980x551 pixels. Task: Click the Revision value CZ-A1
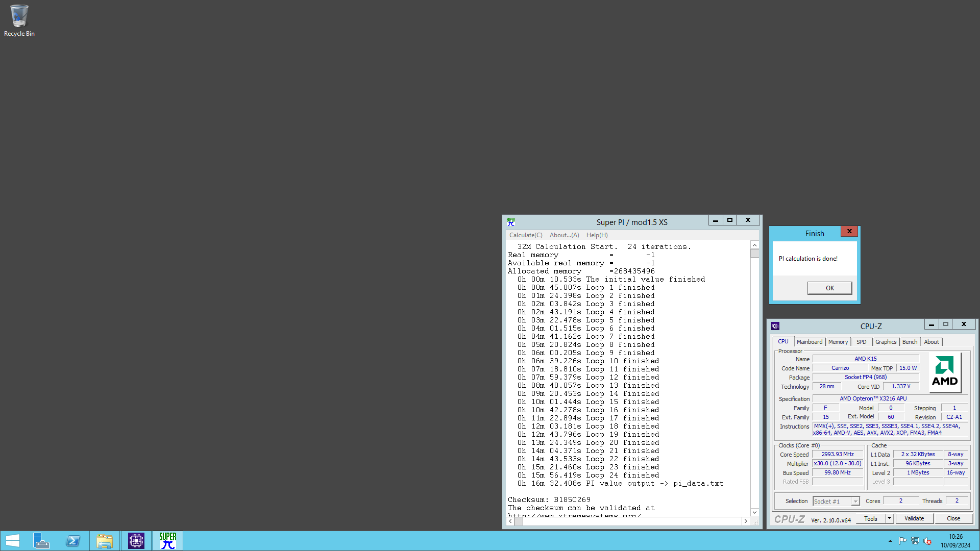(x=954, y=417)
